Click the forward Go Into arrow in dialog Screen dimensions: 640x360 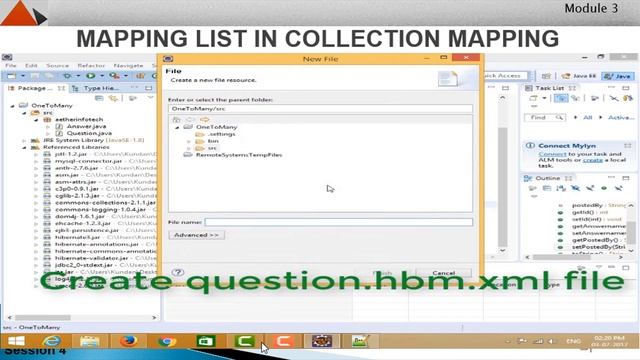(204, 120)
